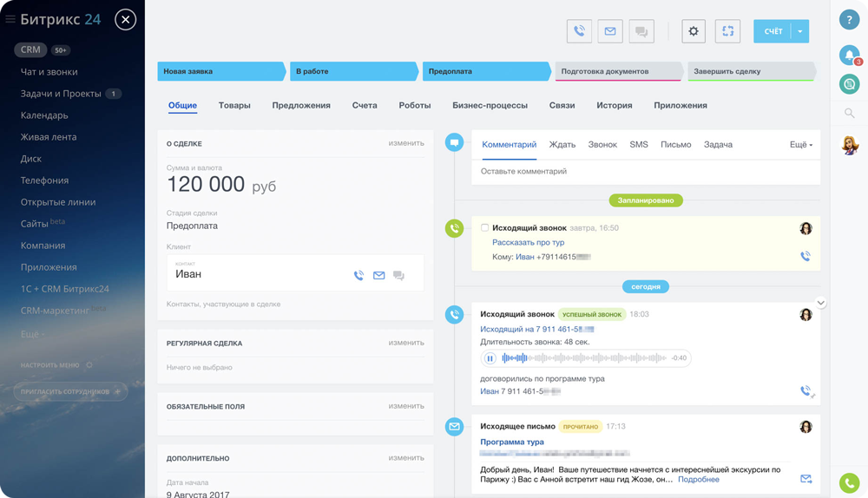Collapse the timeline with chevron arrow

click(820, 303)
